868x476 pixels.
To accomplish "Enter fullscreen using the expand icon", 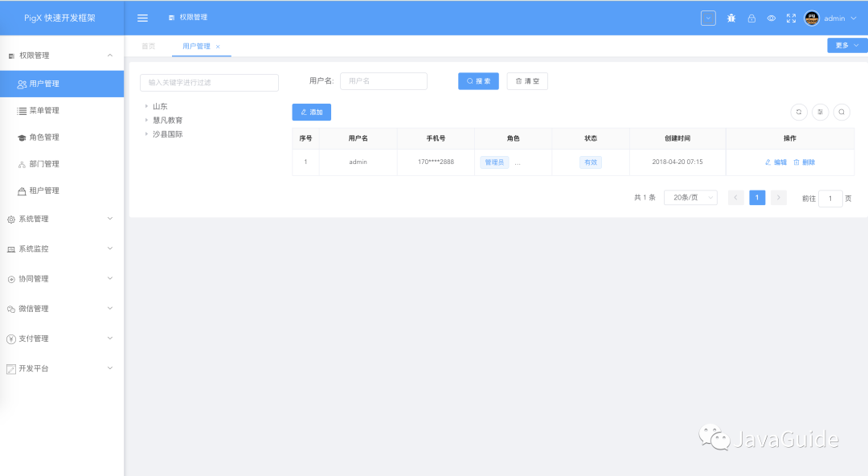I will 790,18.
